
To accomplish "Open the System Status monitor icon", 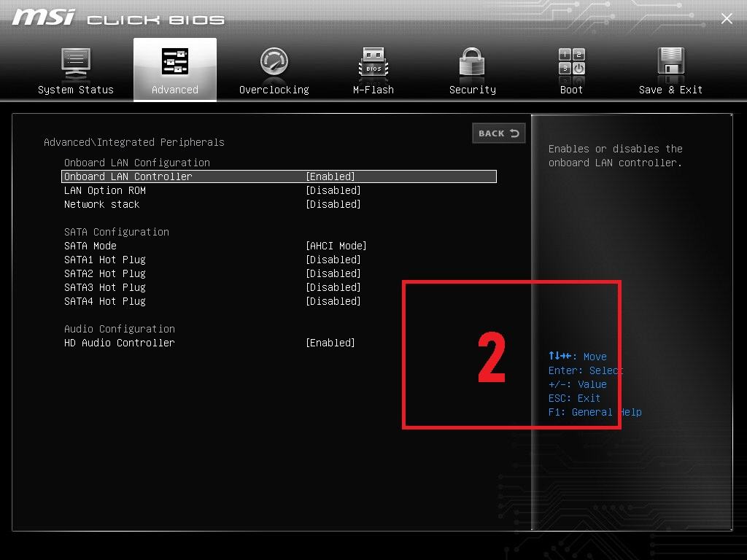I will [x=76, y=63].
